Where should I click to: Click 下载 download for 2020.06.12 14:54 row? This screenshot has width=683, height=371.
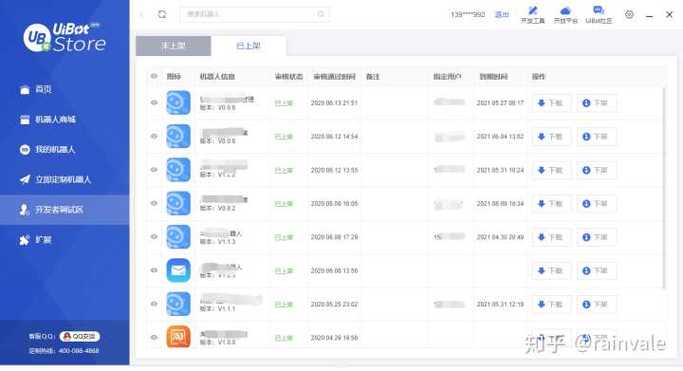pyautogui.click(x=551, y=137)
